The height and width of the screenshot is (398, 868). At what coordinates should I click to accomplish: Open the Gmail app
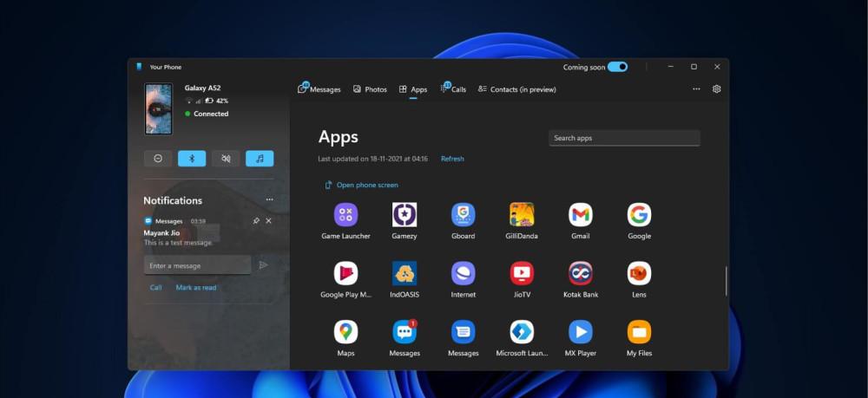581,215
